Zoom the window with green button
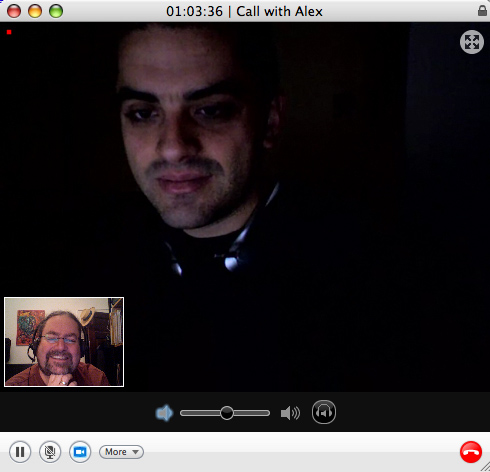 (56, 11)
